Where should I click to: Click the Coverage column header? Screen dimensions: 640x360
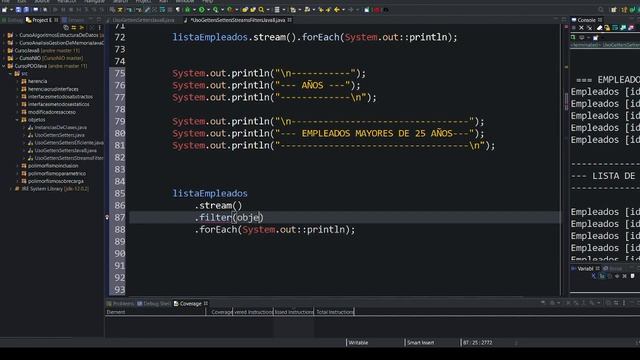[219, 312]
